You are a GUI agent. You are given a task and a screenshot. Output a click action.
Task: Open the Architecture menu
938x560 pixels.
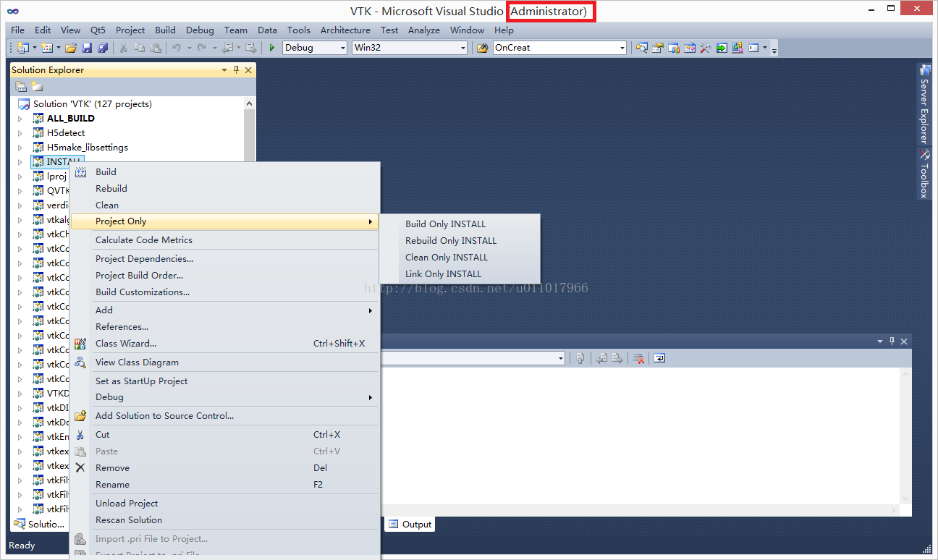(345, 30)
